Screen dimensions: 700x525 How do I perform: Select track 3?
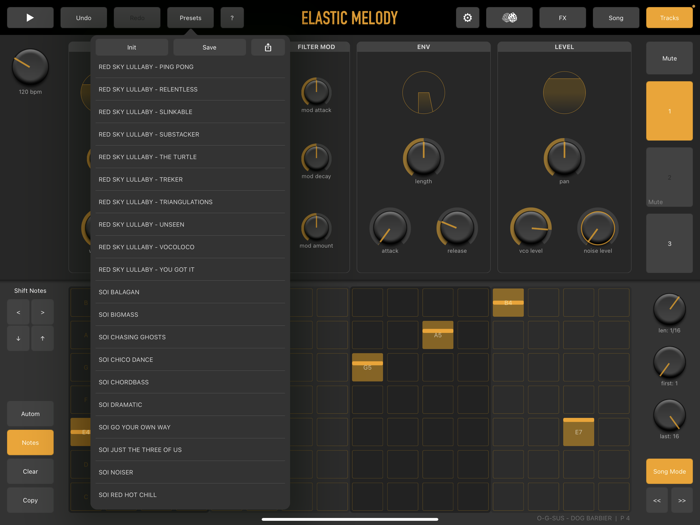tap(670, 243)
